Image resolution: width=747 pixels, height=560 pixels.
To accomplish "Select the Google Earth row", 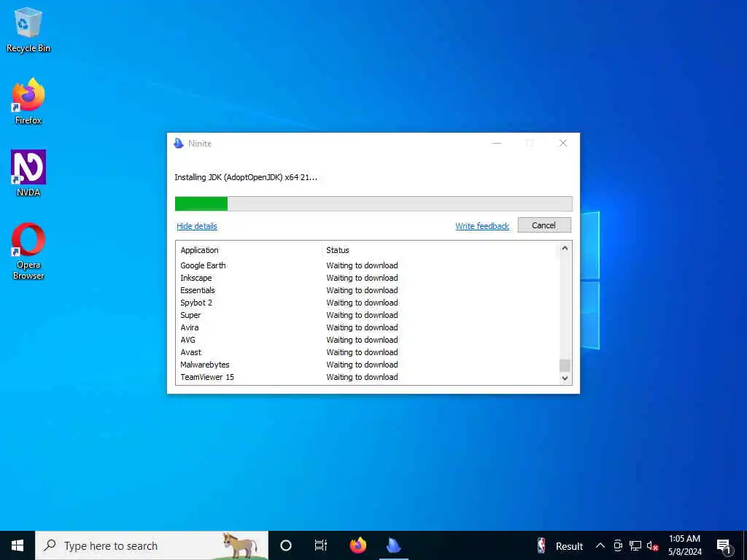I will 367,265.
